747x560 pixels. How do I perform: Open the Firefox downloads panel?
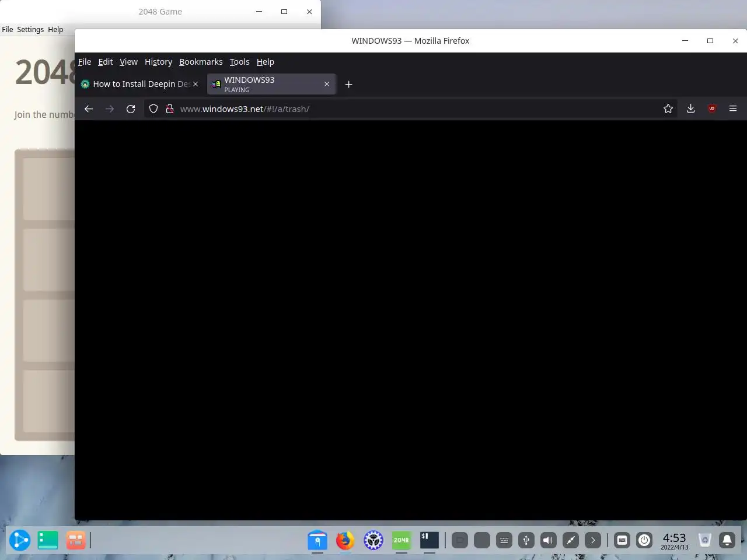[x=690, y=108]
